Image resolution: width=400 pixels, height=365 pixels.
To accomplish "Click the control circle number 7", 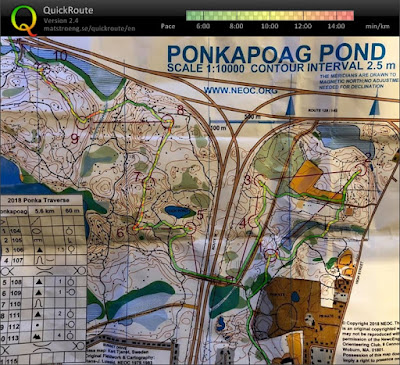I will coord(149,182).
